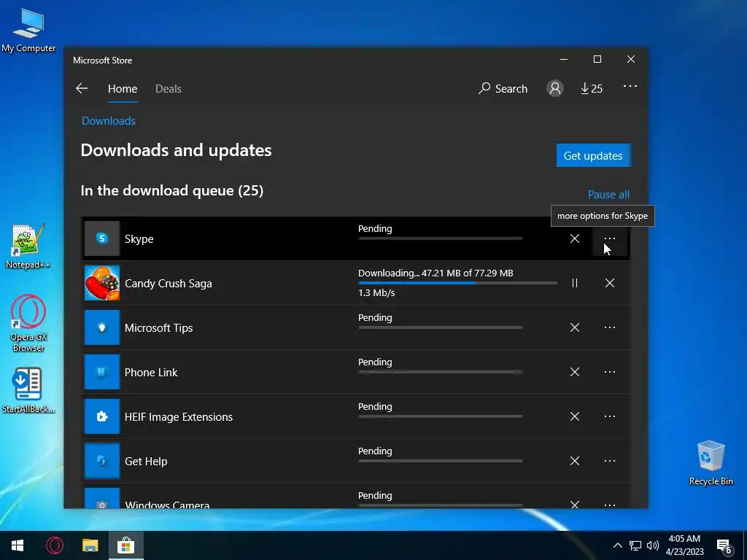Open File Explorer from the taskbar
Image resolution: width=747 pixels, height=560 pixels.
coord(90,545)
